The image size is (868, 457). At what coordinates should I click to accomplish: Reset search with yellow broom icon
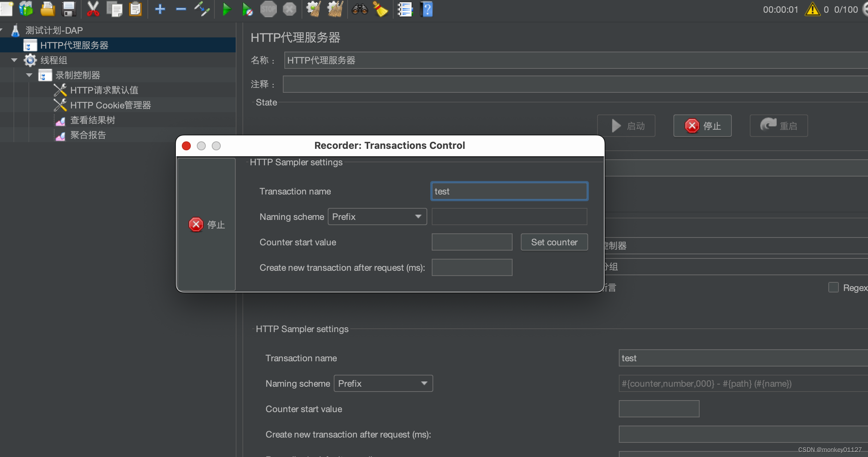pos(381,9)
